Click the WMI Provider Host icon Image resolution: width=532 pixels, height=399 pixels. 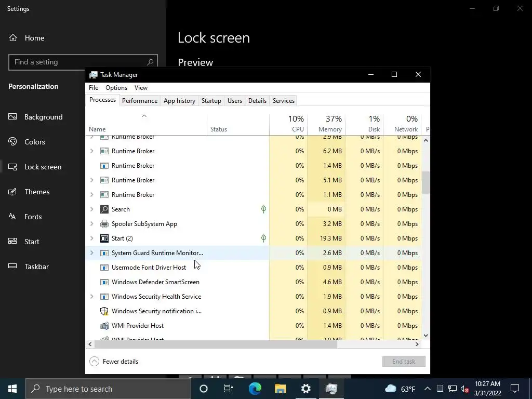pos(104,326)
